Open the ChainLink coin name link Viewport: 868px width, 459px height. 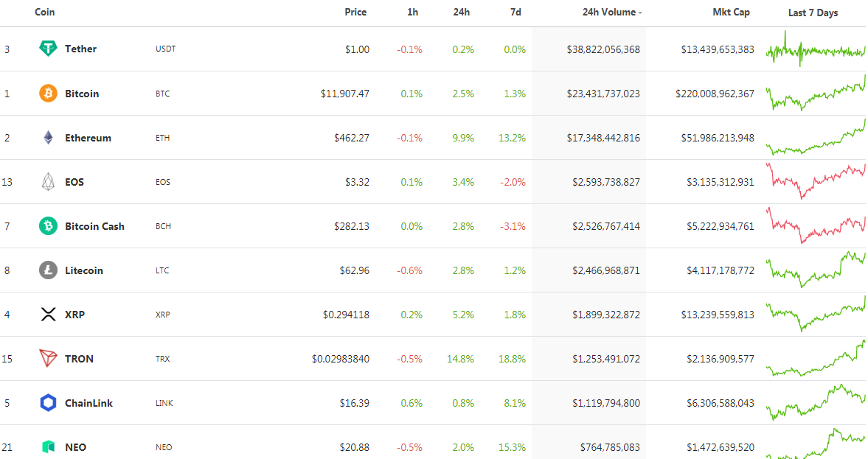(x=88, y=403)
